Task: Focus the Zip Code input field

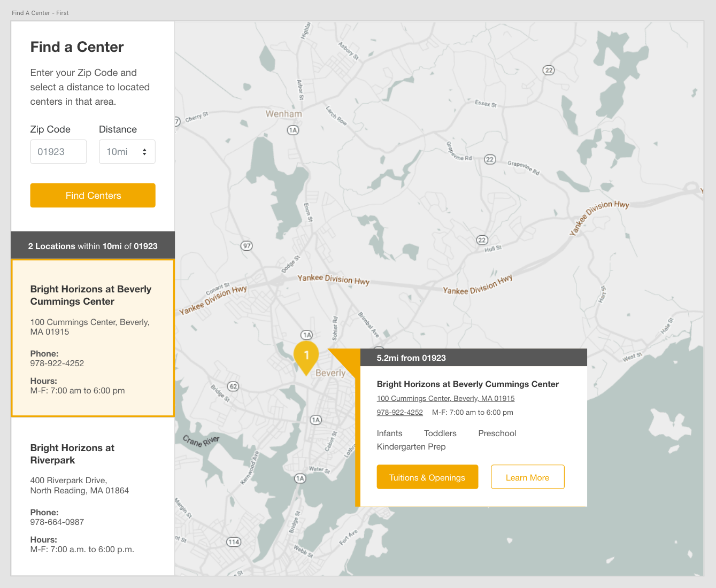Action: tap(58, 152)
